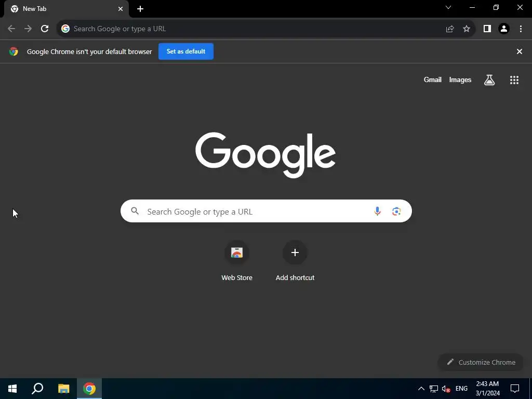Open Windows taskbar search
The image size is (532, 399).
pos(37,389)
